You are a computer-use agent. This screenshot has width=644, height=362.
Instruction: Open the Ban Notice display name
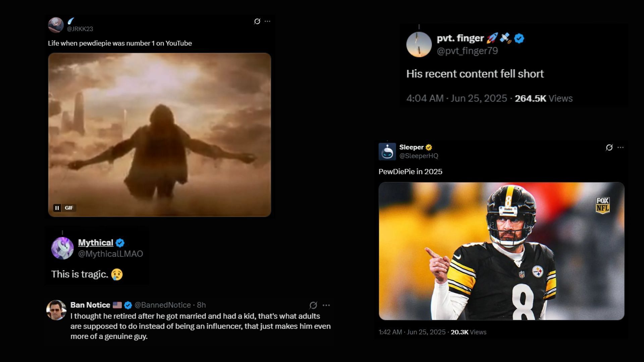(90, 305)
